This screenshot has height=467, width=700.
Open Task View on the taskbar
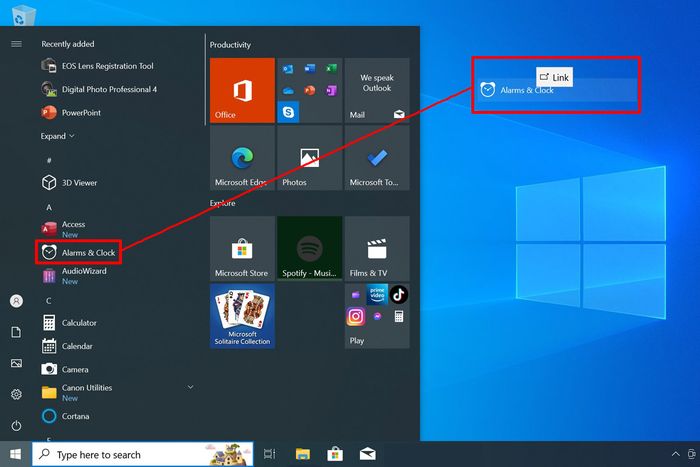pos(270,454)
